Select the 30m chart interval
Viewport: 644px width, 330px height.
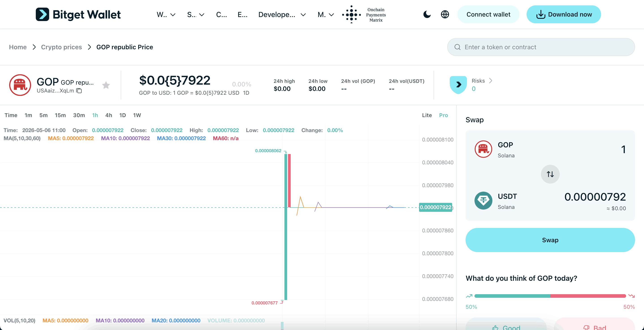pos(79,115)
